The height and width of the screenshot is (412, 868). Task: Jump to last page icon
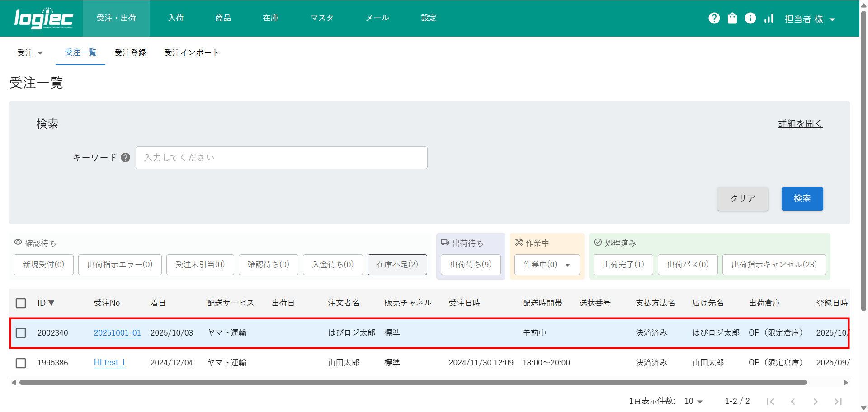click(838, 401)
